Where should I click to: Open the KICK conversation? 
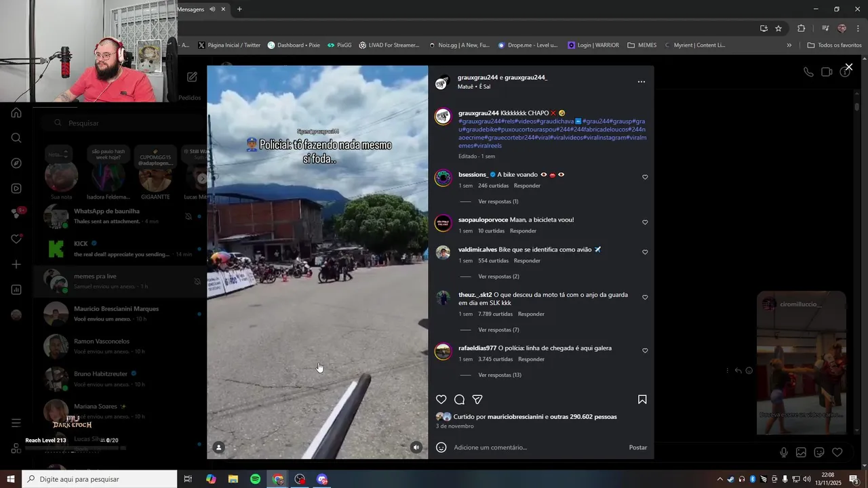coord(120,248)
